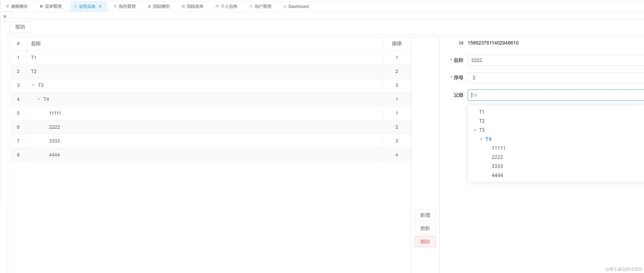Image resolution: width=644 pixels, height=273 pixels.
Task: Click the red 删除 button
Action: (x=425, y=241)
